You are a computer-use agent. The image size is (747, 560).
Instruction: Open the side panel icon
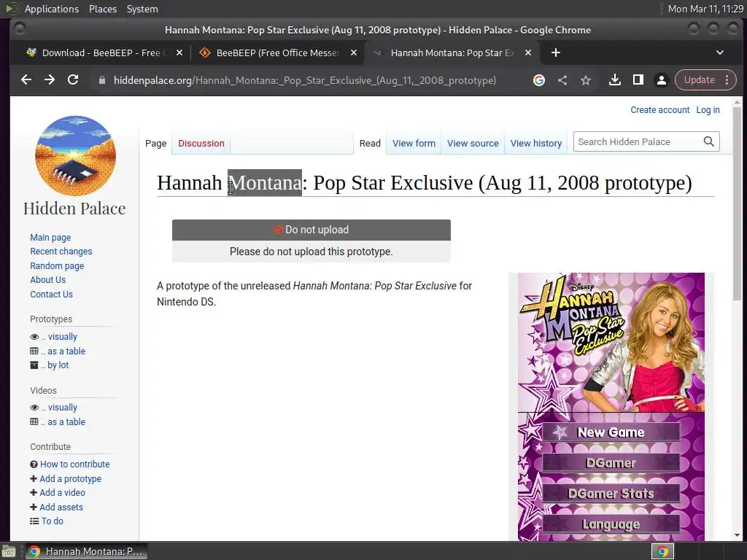(x=638, y=80)
